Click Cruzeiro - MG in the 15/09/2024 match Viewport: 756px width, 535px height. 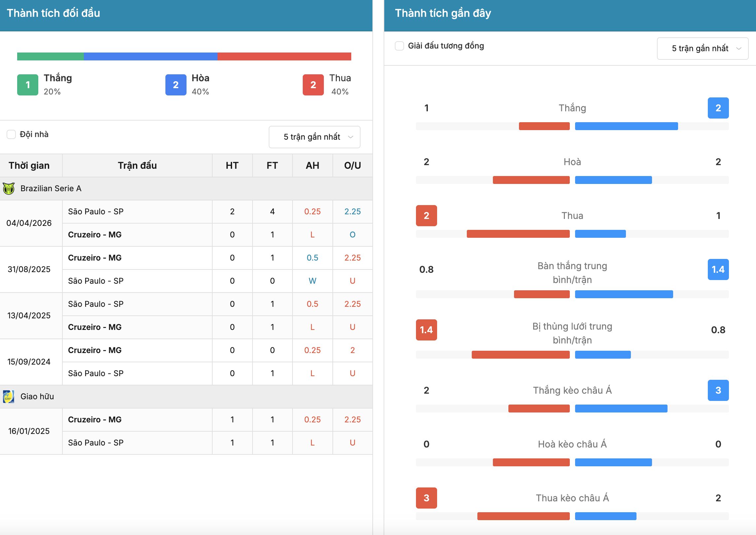pyautogui.click(x=95, y=350)
